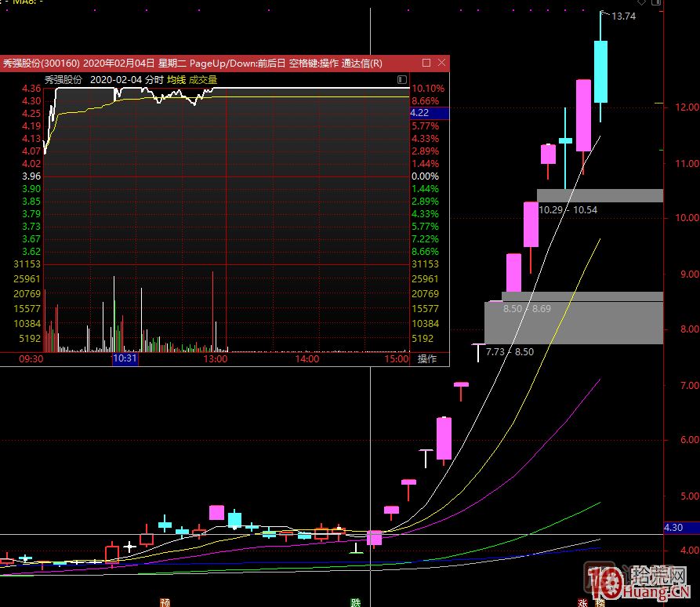Viewport: 700px width, 607px height.
Task: Close the 秀强股份 intraday popup window
Action: click(442, 63)
